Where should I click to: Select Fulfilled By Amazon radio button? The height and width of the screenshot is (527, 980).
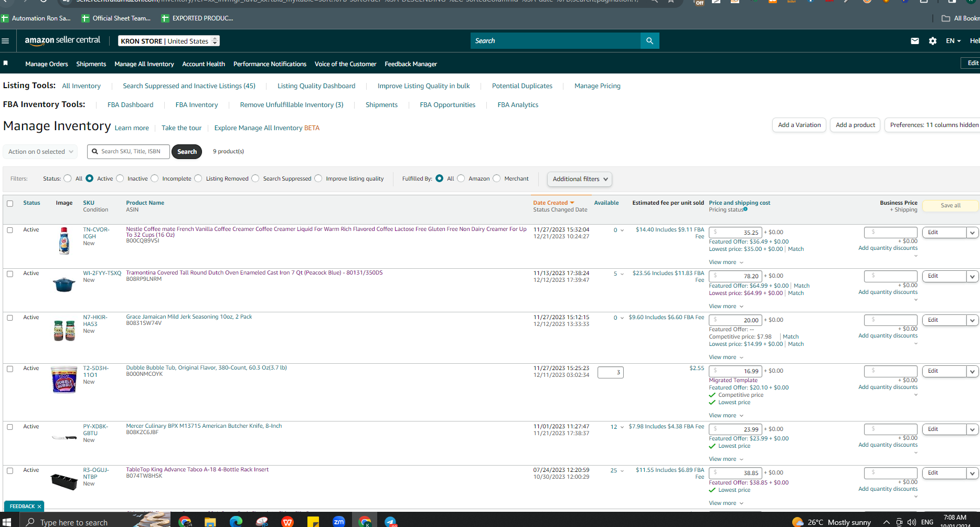coord(461,178)
